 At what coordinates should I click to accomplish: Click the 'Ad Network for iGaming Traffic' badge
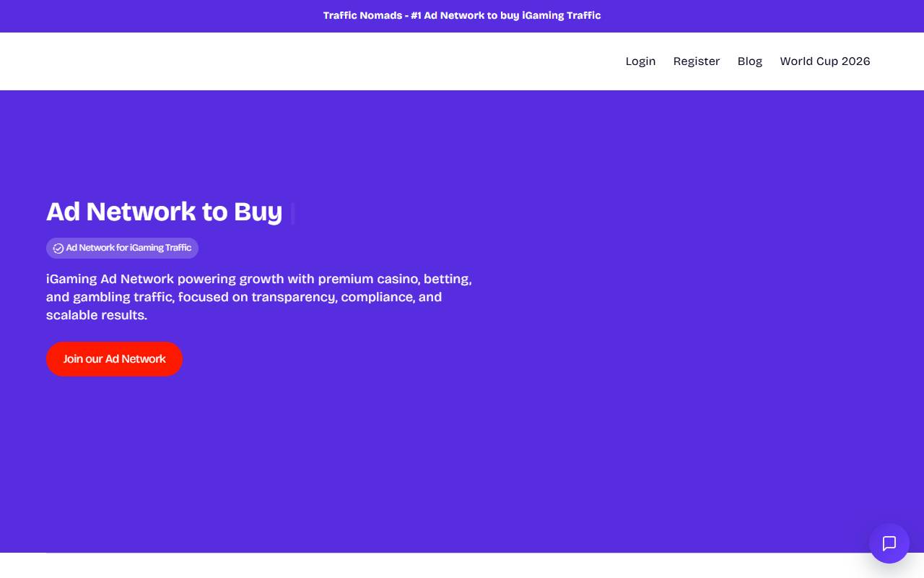click(x=122, y=248)
